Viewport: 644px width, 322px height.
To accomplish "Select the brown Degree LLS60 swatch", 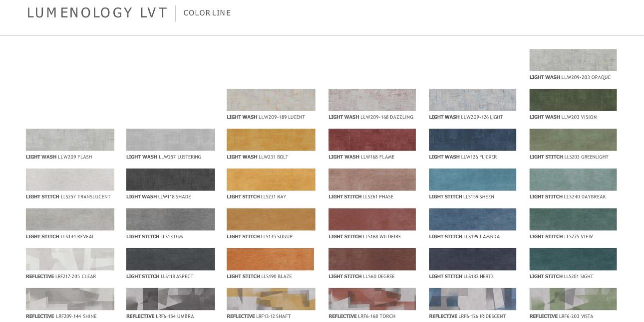I will coord(372,259).
